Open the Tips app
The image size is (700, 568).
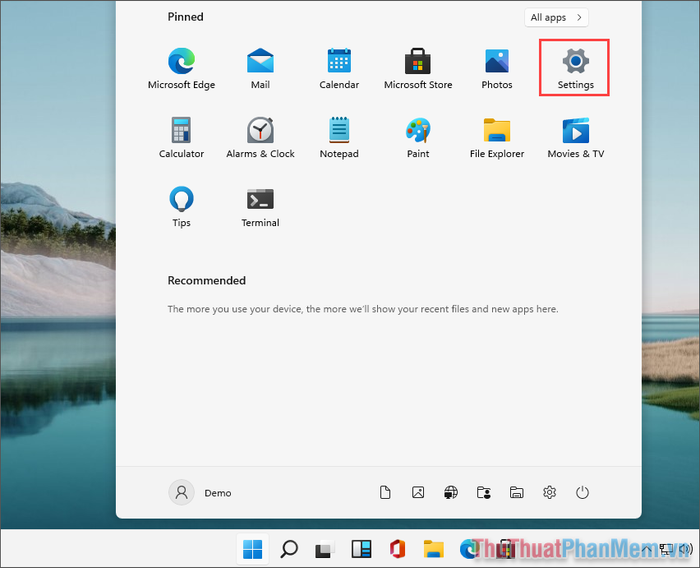click(x=181, y=207)
